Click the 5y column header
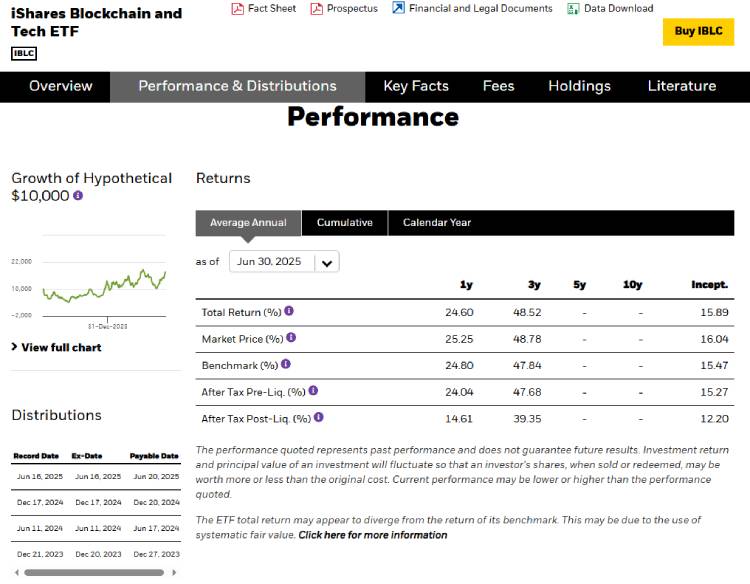Viewport: 750px width, 584px height. click(x=579, y=285)
